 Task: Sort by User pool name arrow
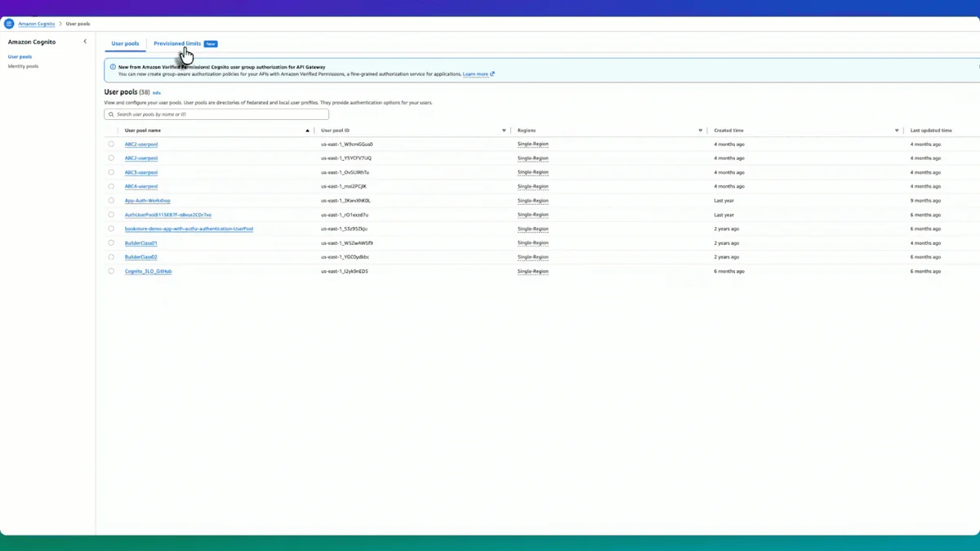[x=308, y=131]
